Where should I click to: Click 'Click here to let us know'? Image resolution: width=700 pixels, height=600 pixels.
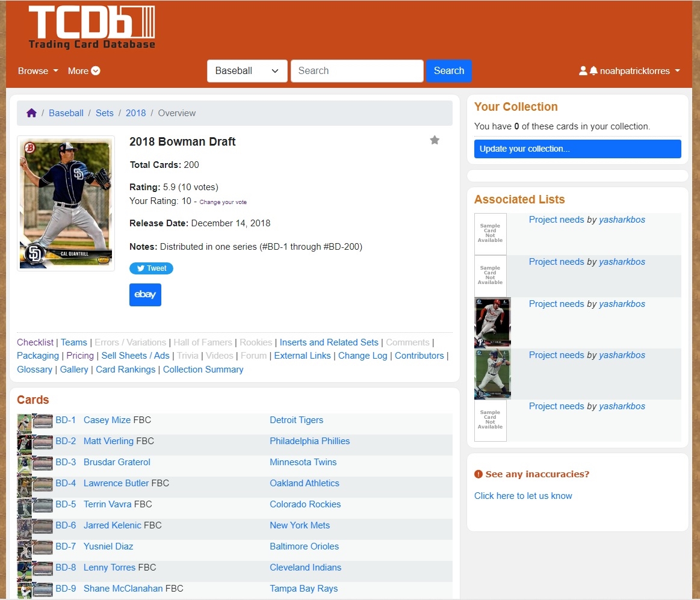523,496
